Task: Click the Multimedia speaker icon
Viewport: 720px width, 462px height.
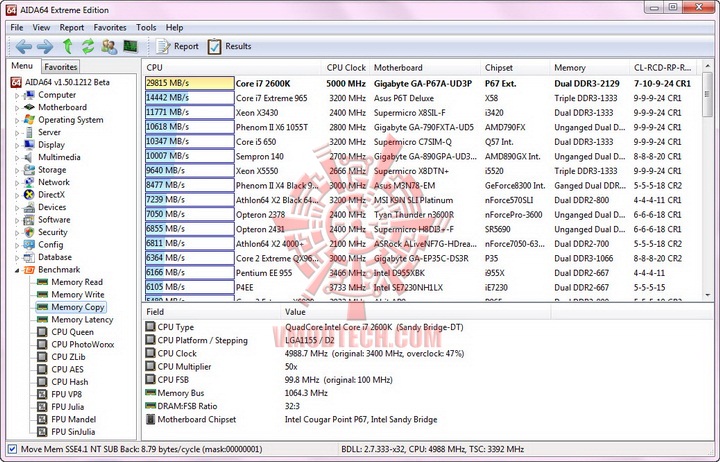Action: click(29, 157)
